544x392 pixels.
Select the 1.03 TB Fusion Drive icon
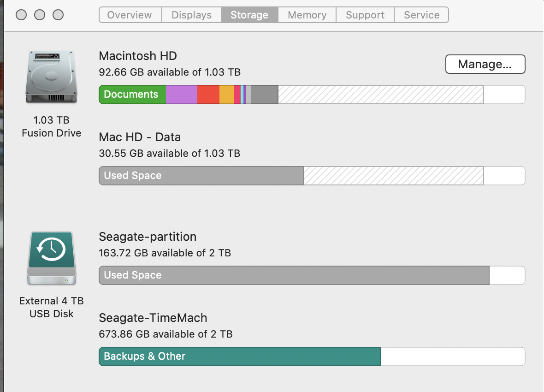pyautogui.click(x=52, y=76)
